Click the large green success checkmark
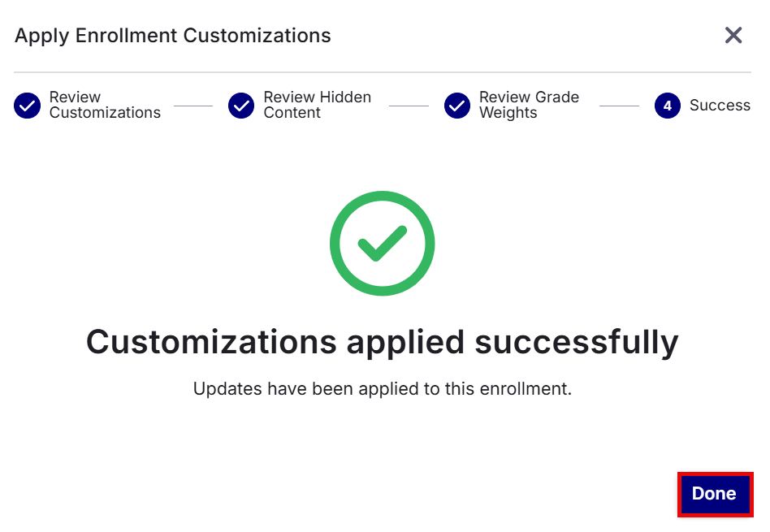 point(382,243)
